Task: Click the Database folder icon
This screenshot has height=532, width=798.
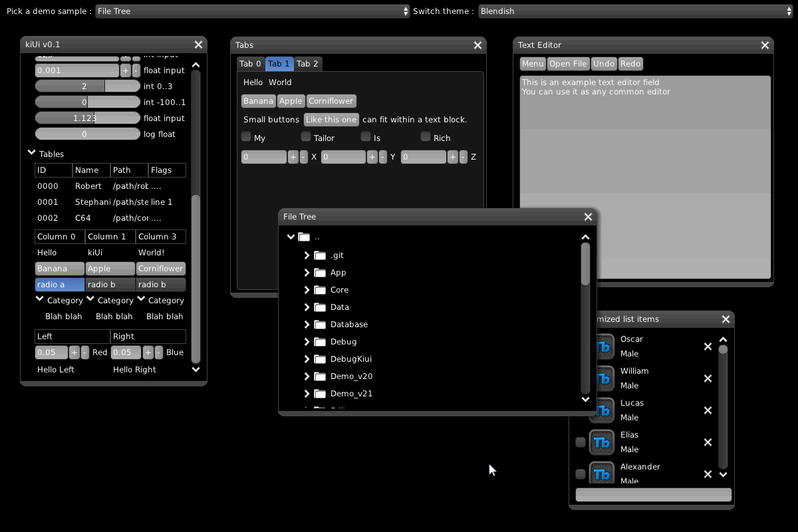Action: coord(320,325)
